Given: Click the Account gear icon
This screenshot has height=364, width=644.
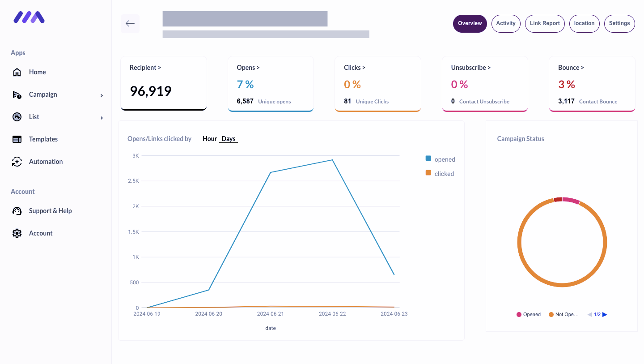Looking at the screenshot, I should point(17,233).
